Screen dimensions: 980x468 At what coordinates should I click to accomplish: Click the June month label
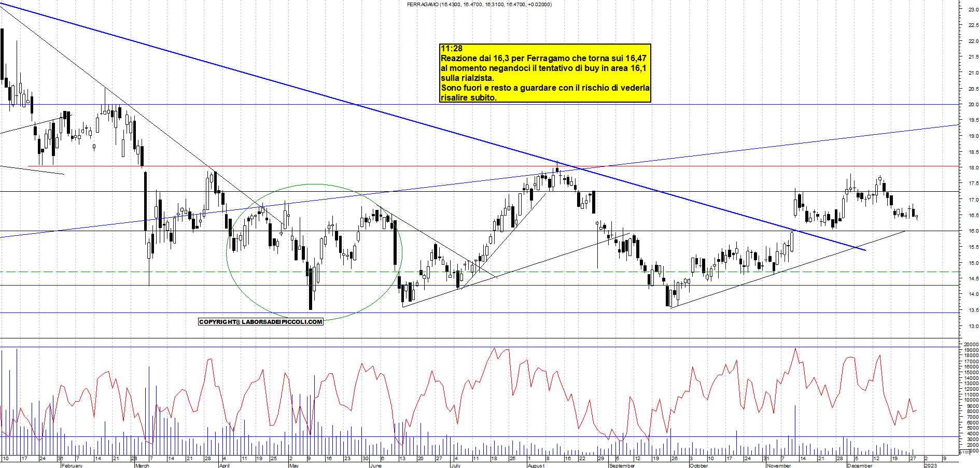click(376, 465)
